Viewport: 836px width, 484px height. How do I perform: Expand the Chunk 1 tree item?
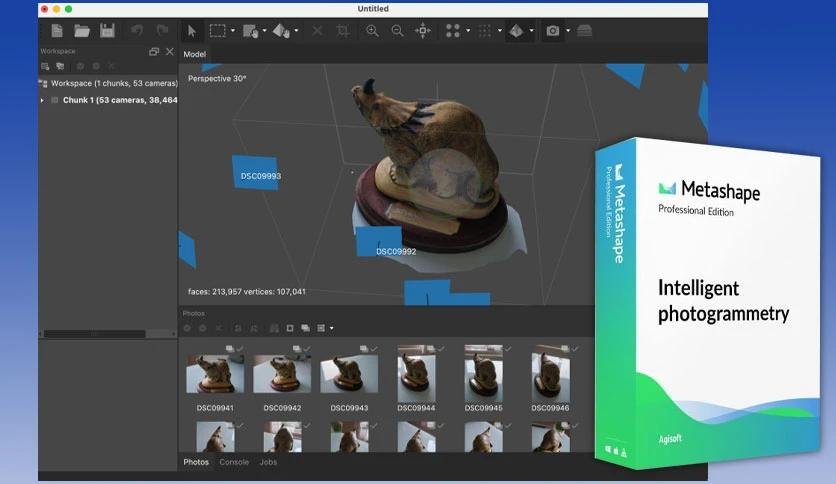click(42, 100)
